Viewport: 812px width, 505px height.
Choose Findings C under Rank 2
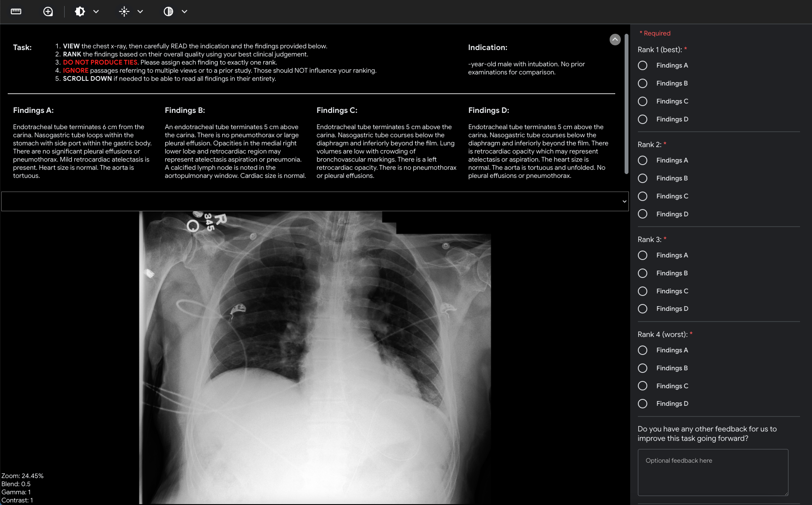click(642, 196)
